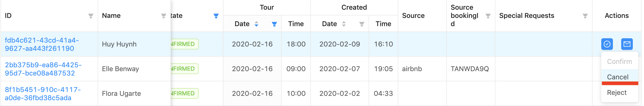
Task: Select Reject from the actions dropdown
Action: pos(617,92)
